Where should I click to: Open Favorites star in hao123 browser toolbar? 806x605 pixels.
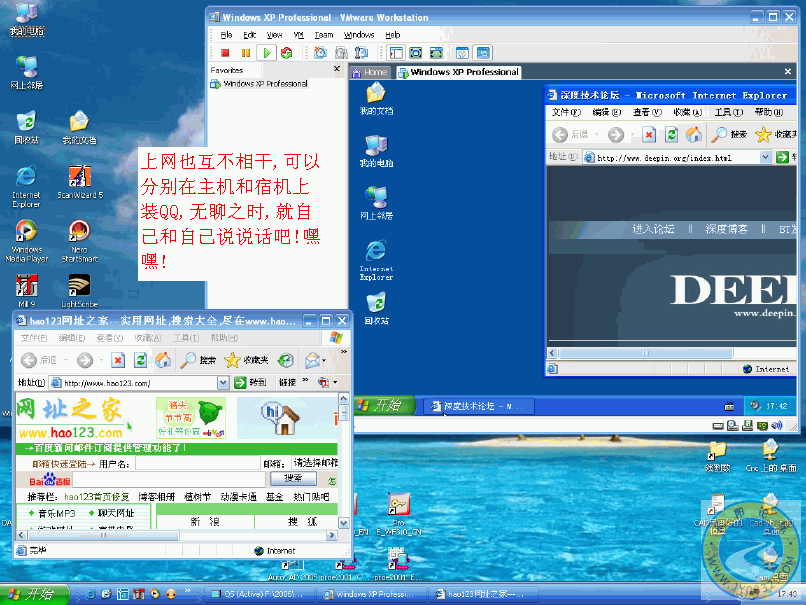[x=246, y=360]
